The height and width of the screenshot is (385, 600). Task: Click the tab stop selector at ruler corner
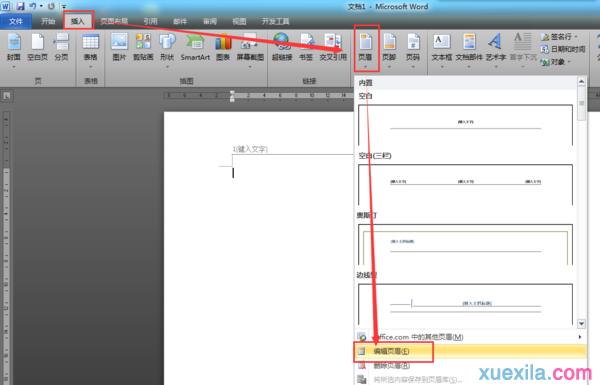click(7, 96)
